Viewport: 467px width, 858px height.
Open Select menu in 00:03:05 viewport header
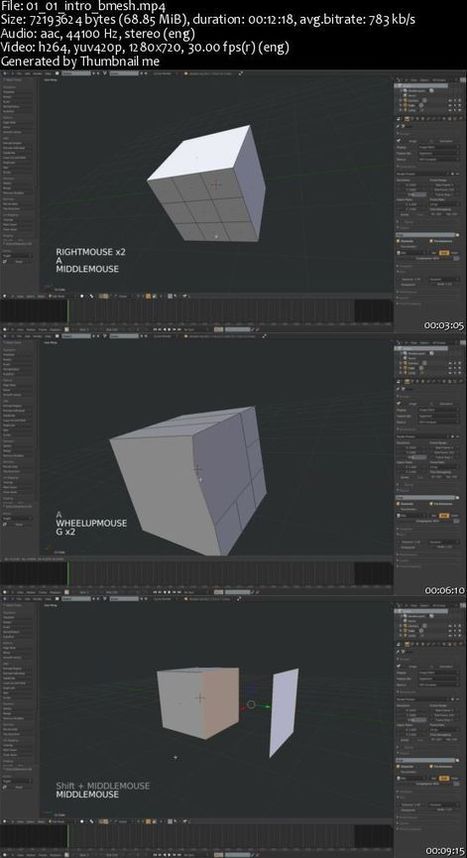click(x=31, y=295)
